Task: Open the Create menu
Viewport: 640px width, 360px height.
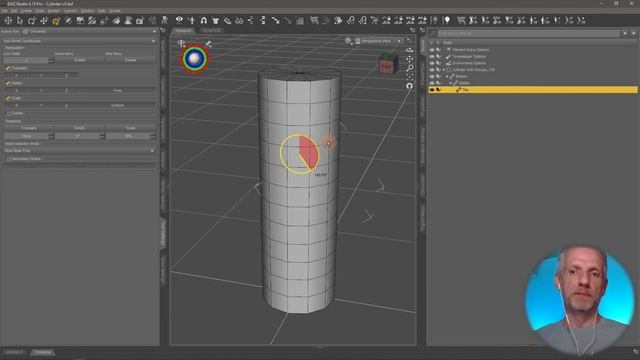Action: point(26,11)
